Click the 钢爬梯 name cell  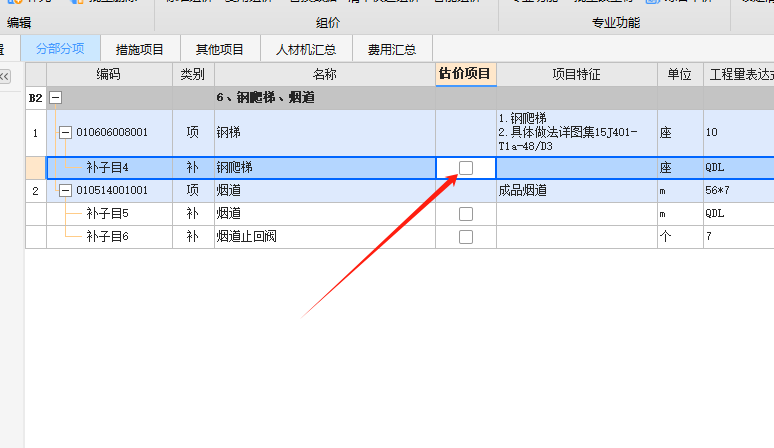click(x=325, y=168)
